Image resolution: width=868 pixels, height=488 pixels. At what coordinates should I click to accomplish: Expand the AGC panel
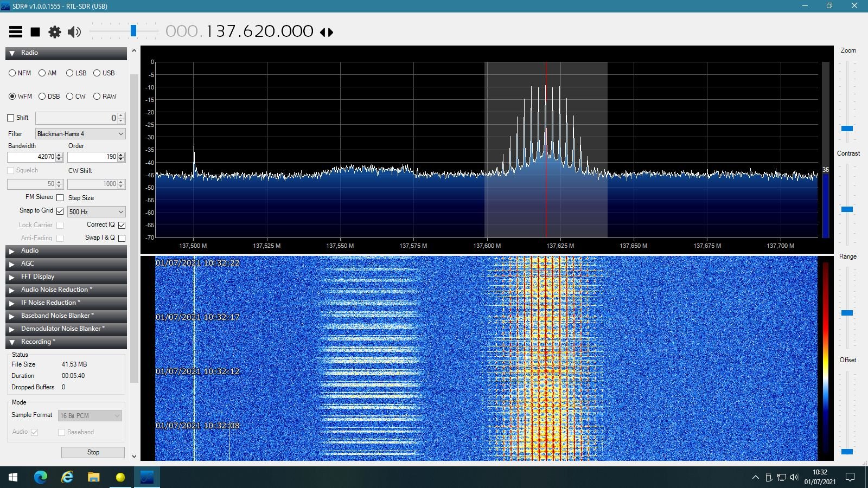pos(66,264)
